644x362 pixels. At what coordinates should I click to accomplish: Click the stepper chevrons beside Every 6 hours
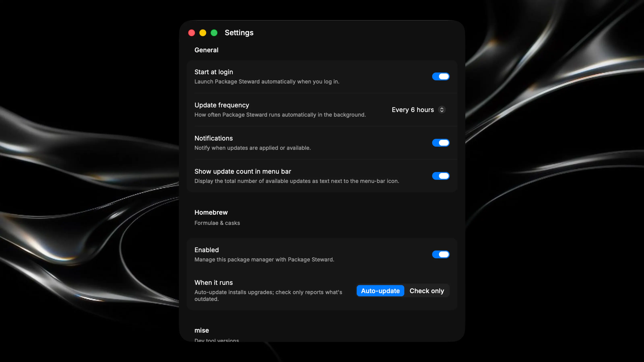(x=442, y=110)
